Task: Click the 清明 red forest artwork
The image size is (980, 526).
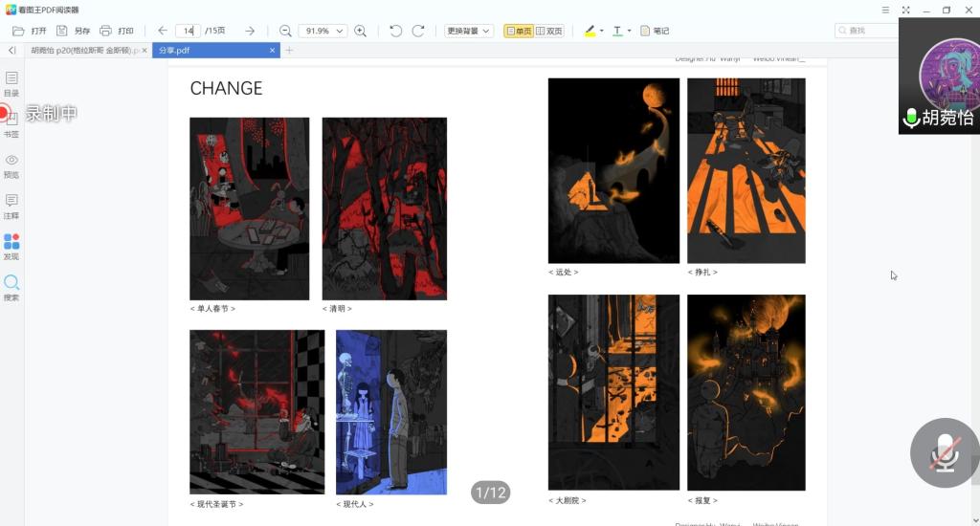Action: [x=385, y=208]
